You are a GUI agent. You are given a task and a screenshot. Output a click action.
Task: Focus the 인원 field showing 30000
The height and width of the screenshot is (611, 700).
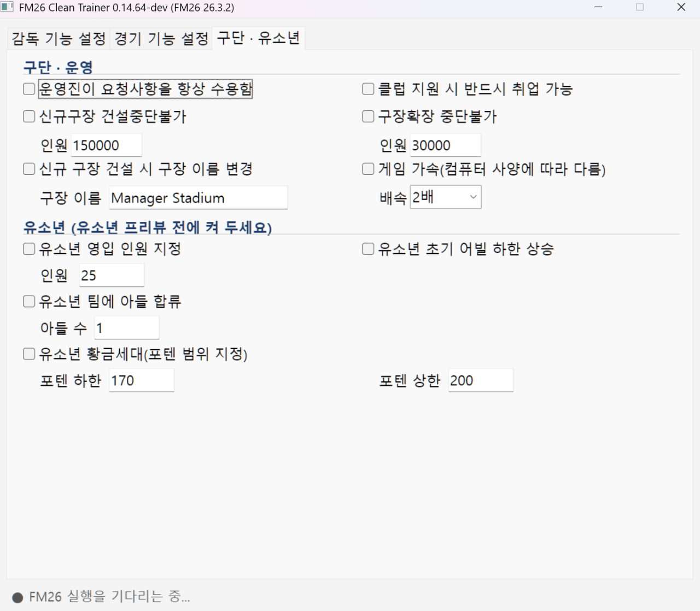[446, 145]
